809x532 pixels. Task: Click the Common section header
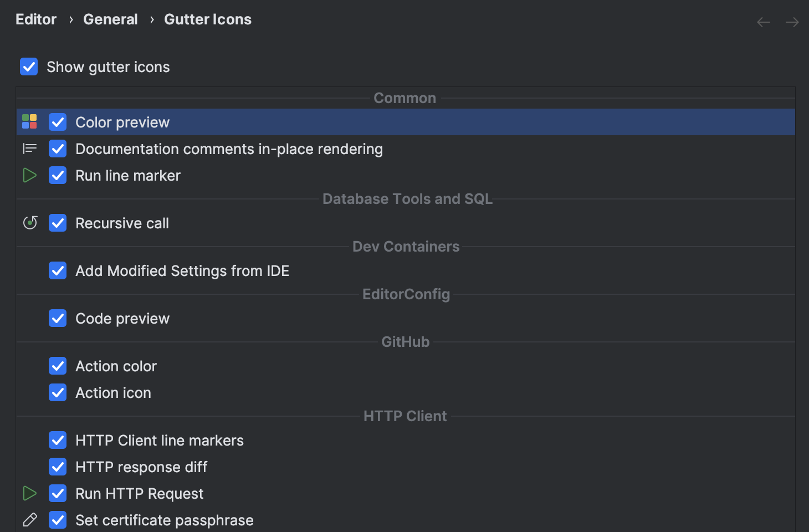pyautogui.click(x=405, y=98)
